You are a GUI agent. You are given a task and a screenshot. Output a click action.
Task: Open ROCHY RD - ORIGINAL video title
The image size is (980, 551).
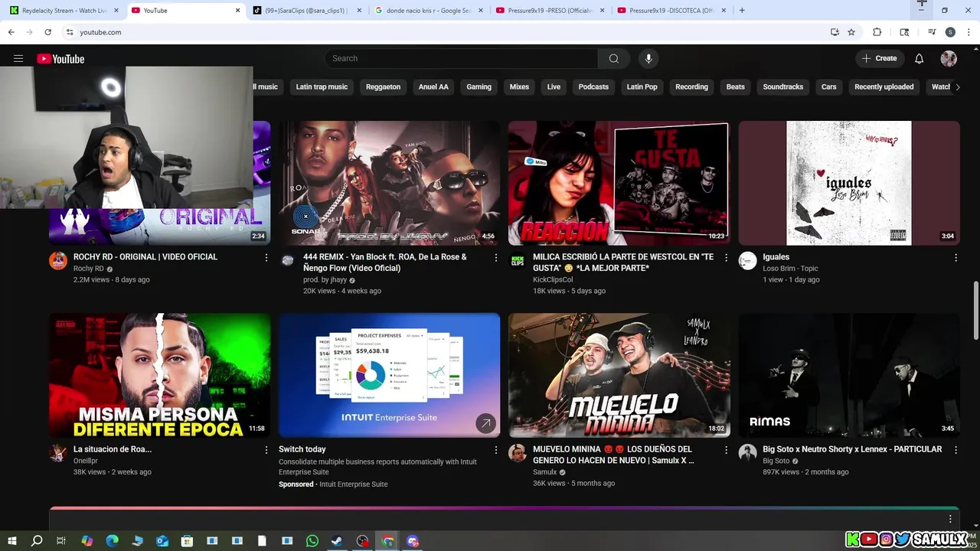point(145,257)
